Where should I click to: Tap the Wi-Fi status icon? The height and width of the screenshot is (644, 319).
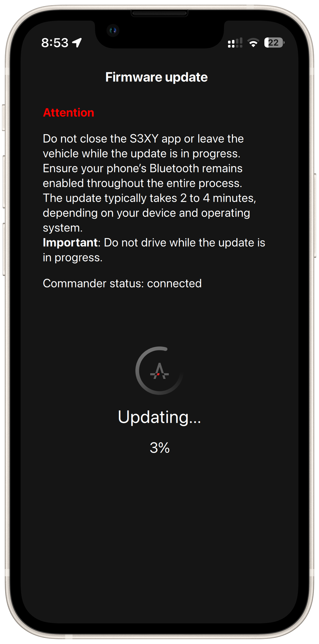(253, 43)
